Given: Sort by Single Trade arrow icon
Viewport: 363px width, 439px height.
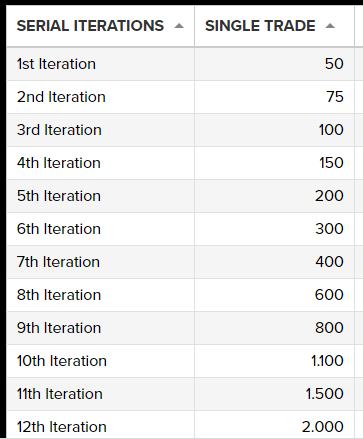Looking at the screenshot, I should coord(330,26).
